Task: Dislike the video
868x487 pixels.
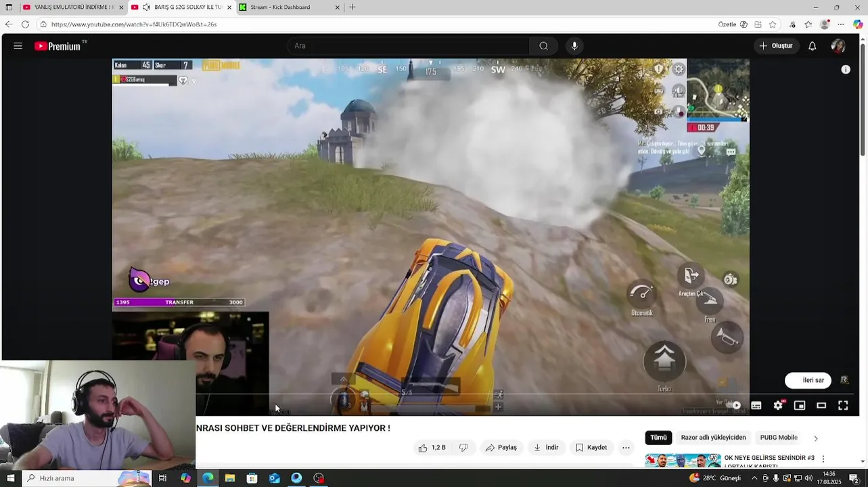Action: click(x=463, y=448)
